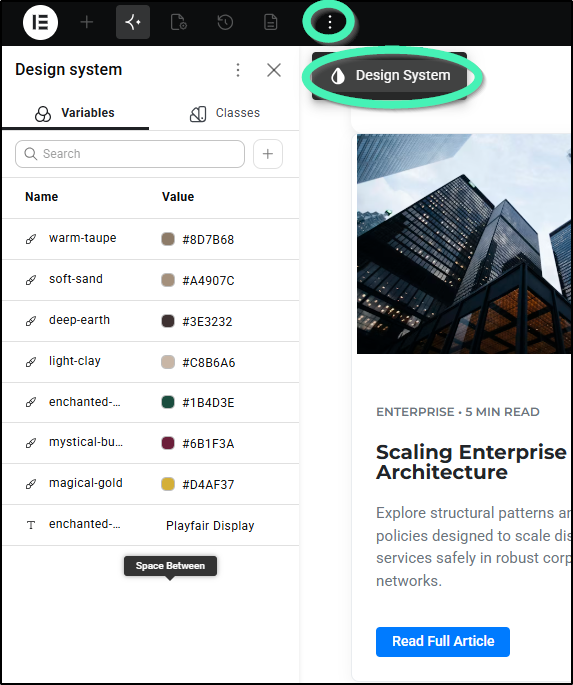
Task: Switch to the Classes tab
Action: coord(225,113)
